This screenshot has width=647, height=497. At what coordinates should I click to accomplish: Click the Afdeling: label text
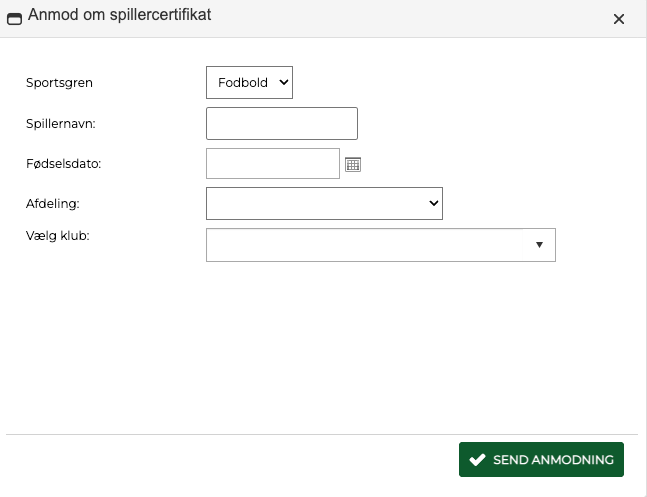click(52, 203)
